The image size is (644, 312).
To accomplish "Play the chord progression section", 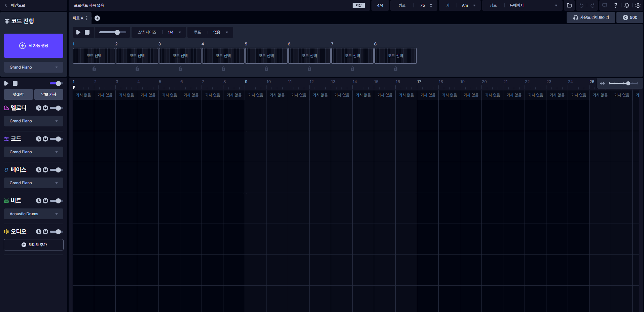I will 78,32.
